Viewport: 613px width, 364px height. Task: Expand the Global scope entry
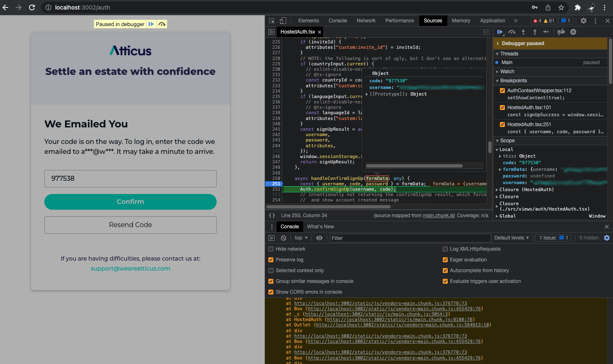click(x=497, y=216)
